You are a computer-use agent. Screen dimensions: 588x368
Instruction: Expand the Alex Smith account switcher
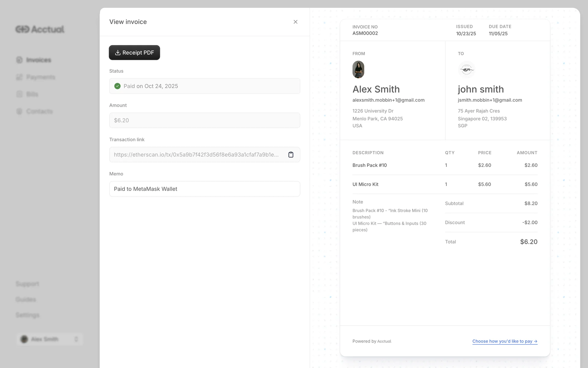(50, 339)
